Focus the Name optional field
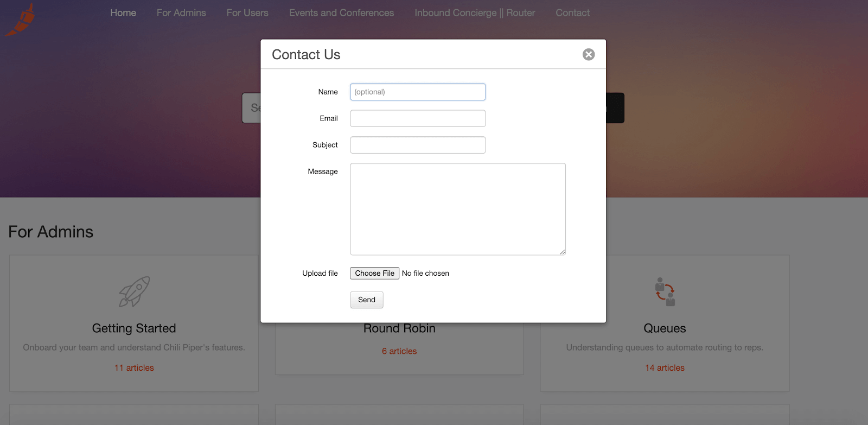Viewport: 868px width, 425px height. pos(418,92)
